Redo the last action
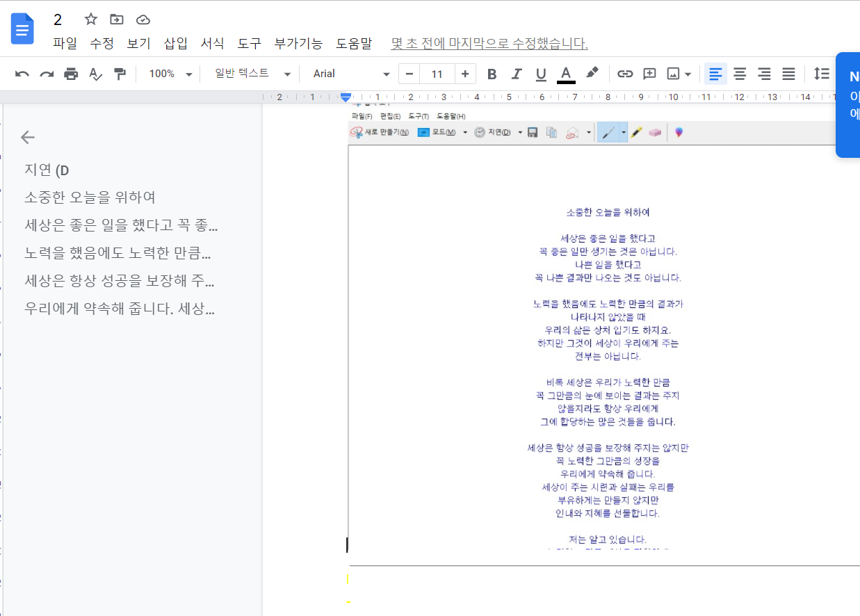The image size is (860, 616). click(47, 74)
